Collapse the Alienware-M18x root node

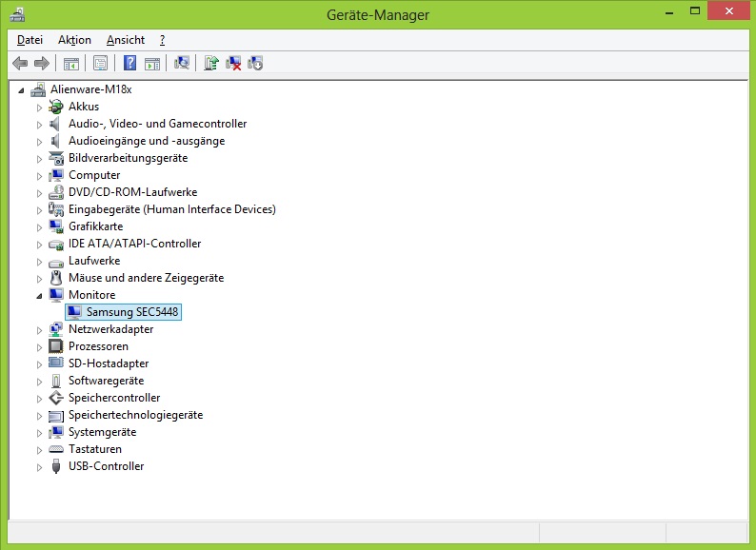22,89
